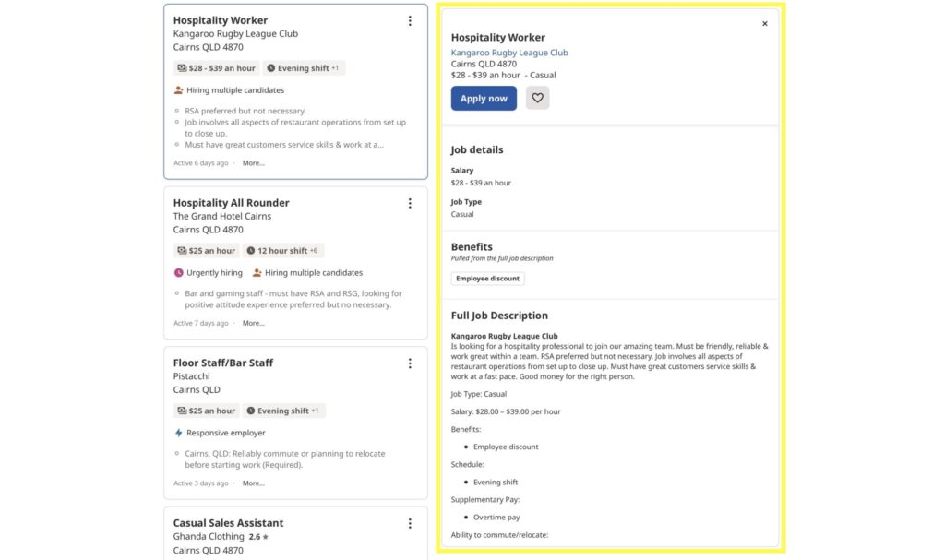945x560 pixels.
Task: Click the Pistacchi company name
Action: tap(191, 376)
